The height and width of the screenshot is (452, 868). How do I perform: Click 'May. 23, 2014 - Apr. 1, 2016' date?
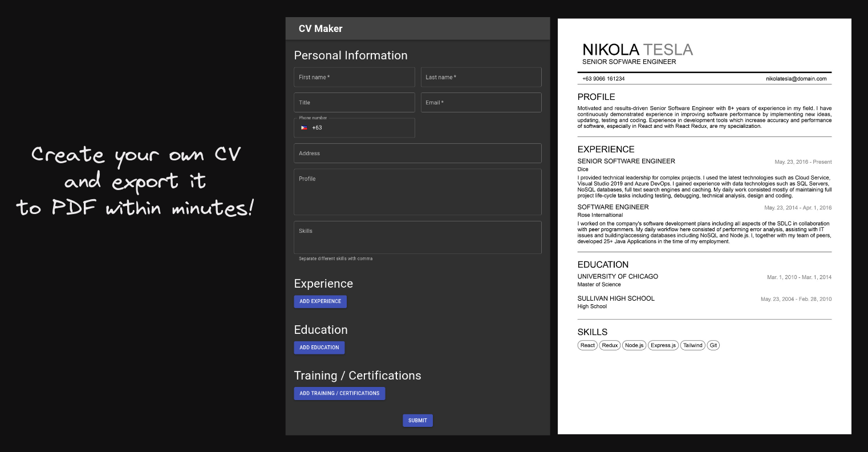pos(798,208)
